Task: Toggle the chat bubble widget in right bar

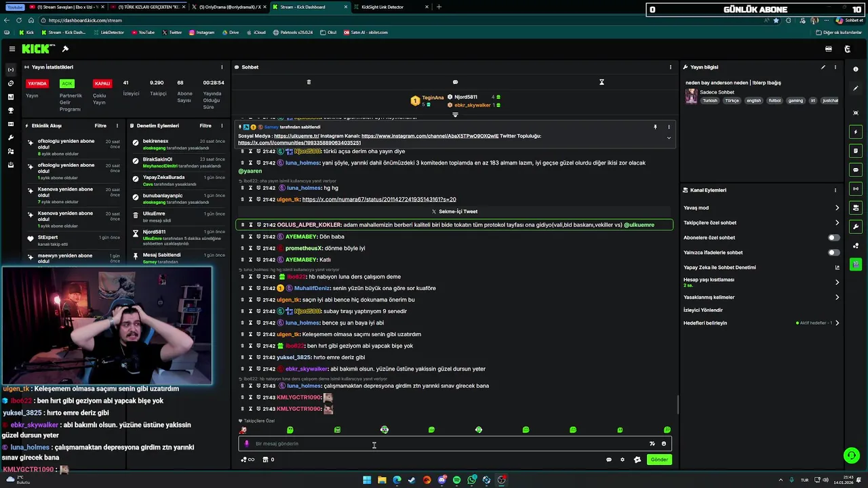Action: pos(856,169)
